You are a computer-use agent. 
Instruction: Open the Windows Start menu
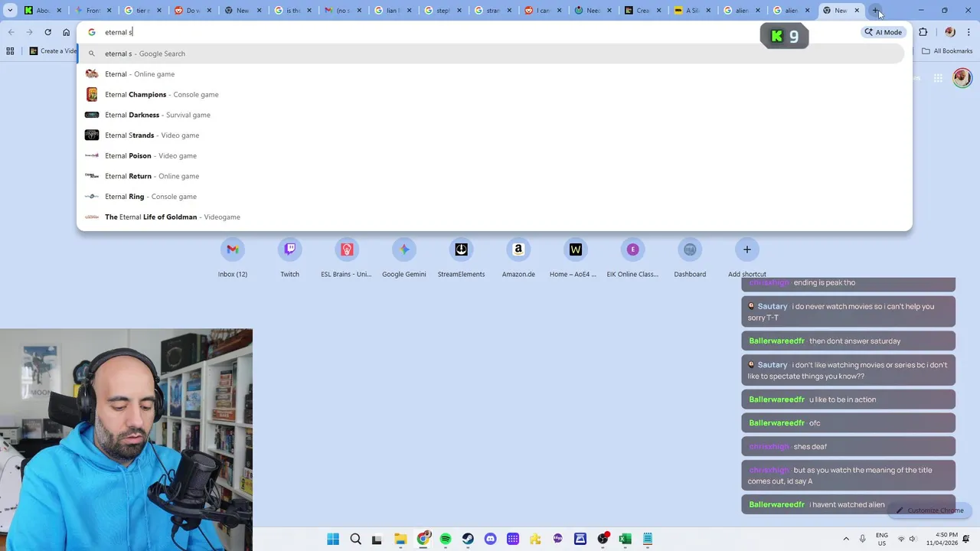[333, 539]
